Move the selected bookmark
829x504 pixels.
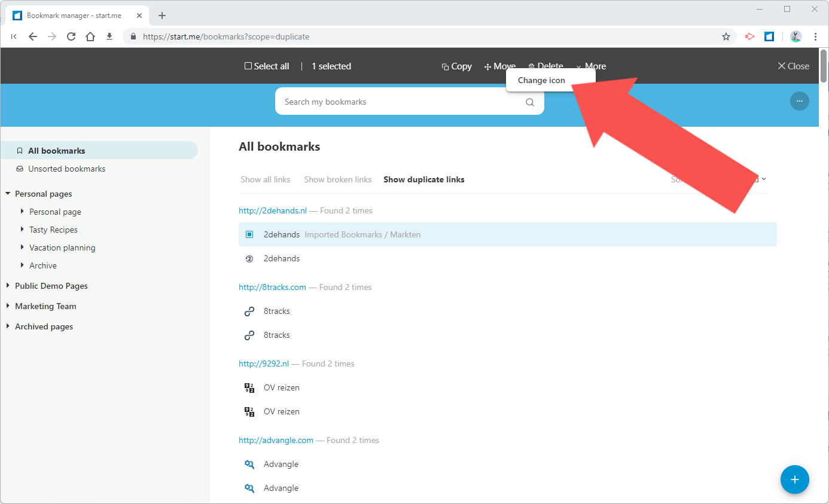[500, 66]
